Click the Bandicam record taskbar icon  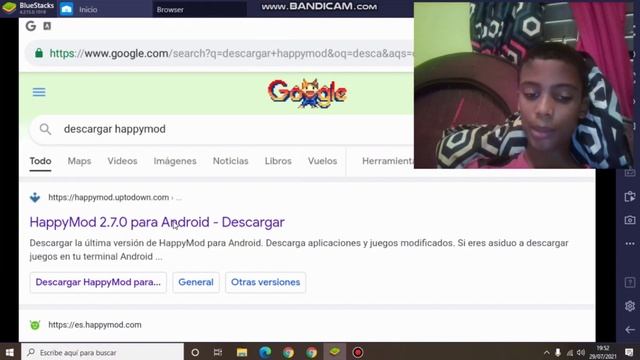358,352
